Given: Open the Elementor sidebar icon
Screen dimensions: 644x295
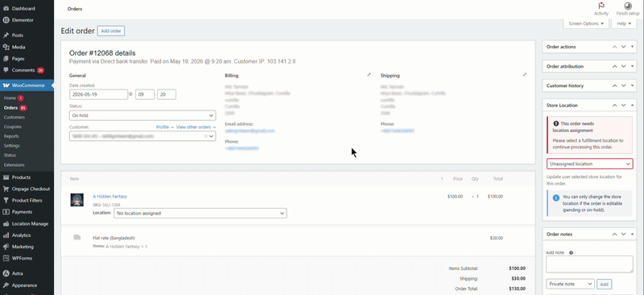Looking at the screenshot, I should point(6,20).
